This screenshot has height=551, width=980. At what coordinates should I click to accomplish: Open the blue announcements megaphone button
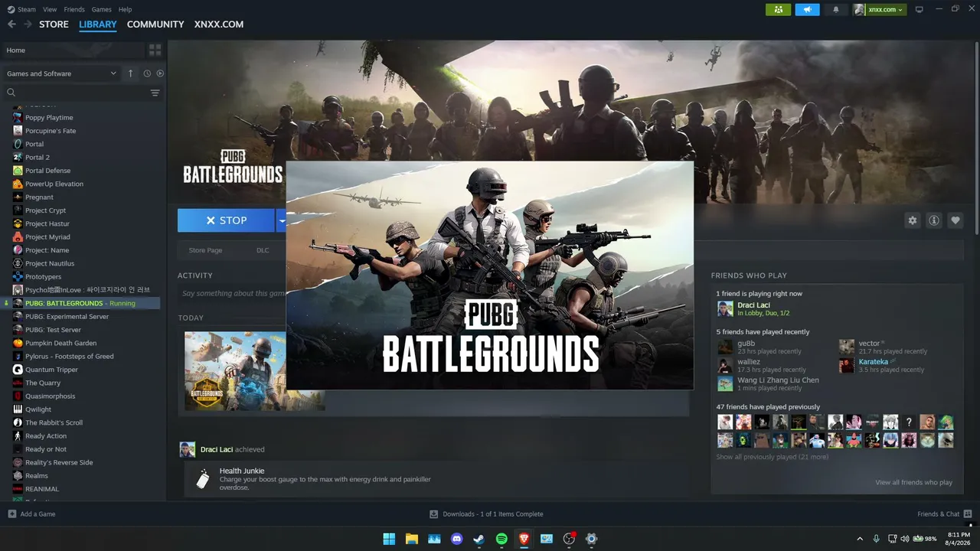click(x=807, y=9)
